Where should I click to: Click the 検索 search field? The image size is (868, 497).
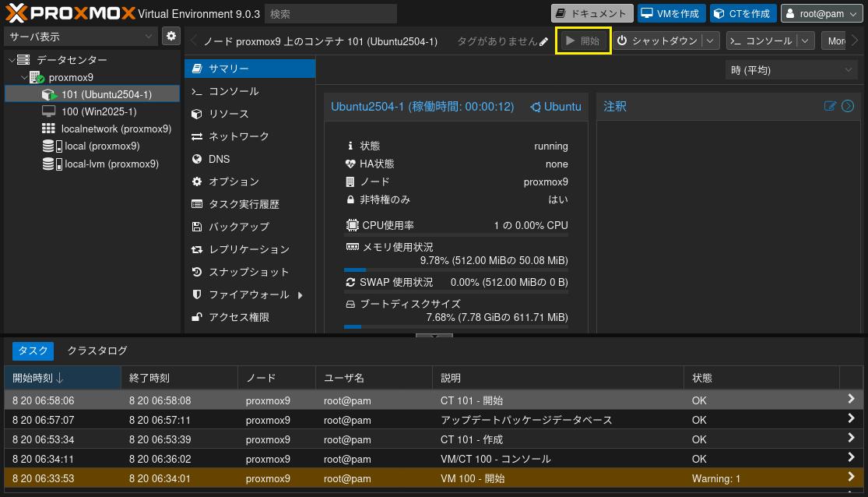coord(331,14)
